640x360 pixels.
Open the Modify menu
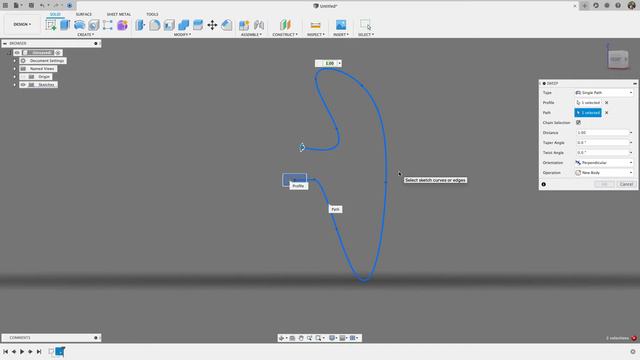182,35
